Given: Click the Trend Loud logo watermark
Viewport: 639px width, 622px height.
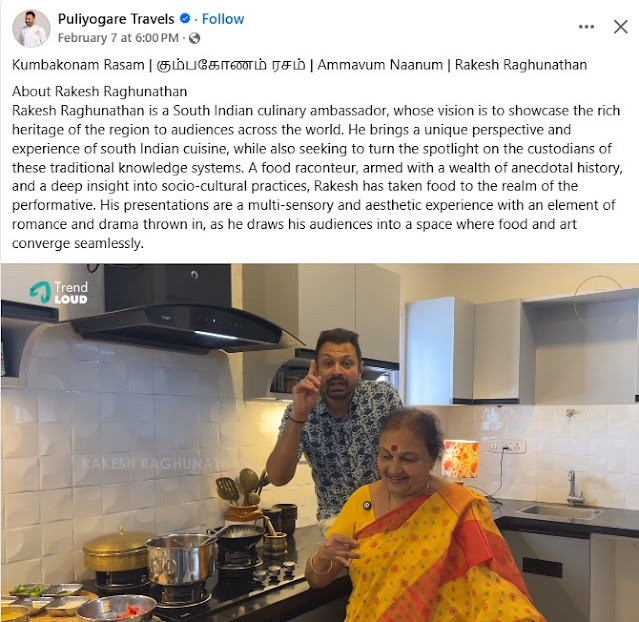Looking at the screenshot, I should coord(59,293).
